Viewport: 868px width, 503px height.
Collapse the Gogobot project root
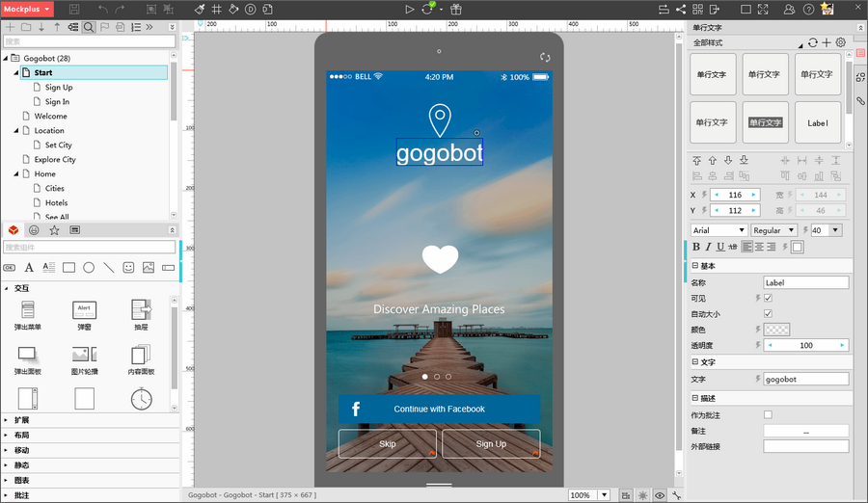coord(6,58)
